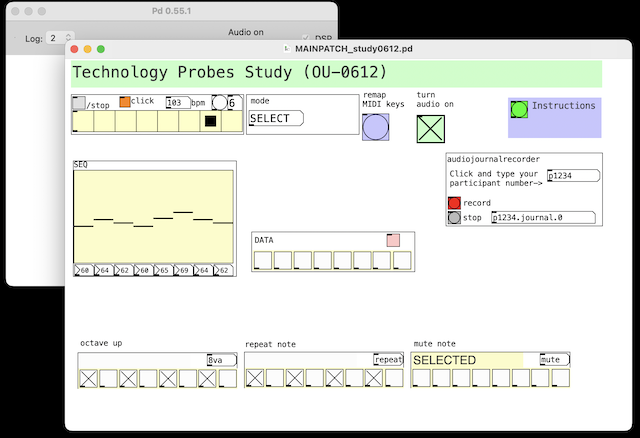
Task: Click the blue remap MIDI keys bang
Action: coord(376,127)
